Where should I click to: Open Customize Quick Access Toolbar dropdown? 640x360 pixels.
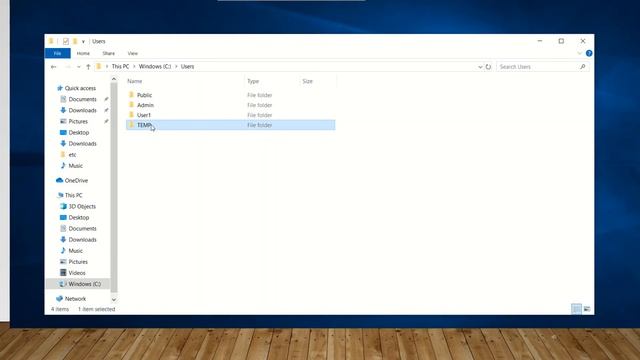click(x=83, y=42)
